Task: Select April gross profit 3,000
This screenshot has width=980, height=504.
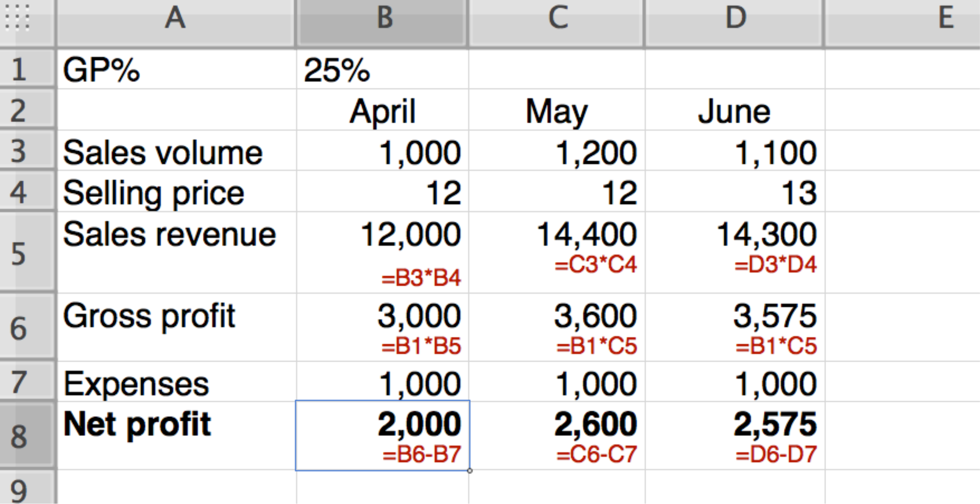Action: [x=383, y=327]
